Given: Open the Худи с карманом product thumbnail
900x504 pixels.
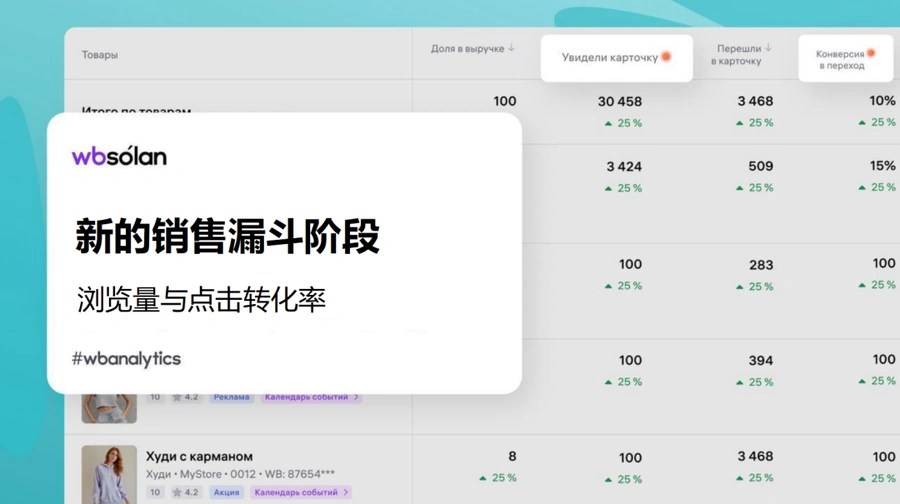Looking at the screenshot, I should (x=109, y=475).
